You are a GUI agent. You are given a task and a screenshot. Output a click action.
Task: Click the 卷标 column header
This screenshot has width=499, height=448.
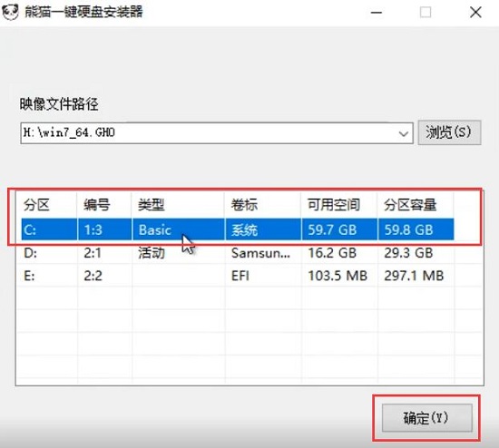tap(263, 205)
